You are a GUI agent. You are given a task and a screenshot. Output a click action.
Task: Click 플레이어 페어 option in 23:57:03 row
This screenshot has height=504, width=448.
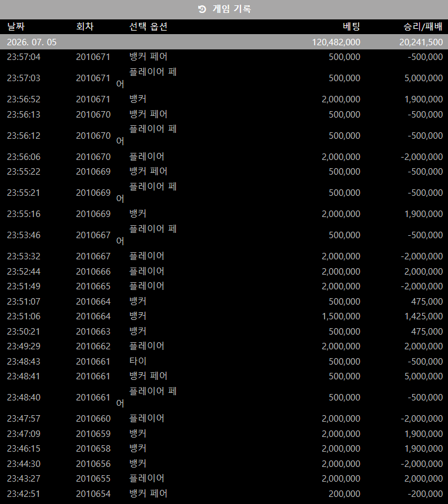tap(146, 78)
